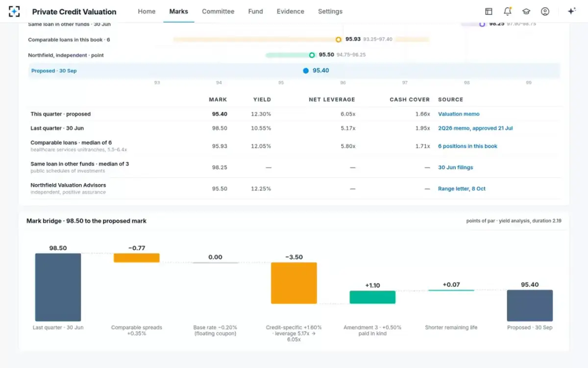Open the notifications bell
This screenshot has height=368, width=588.
pyautogui.click(x=507, y=11)
